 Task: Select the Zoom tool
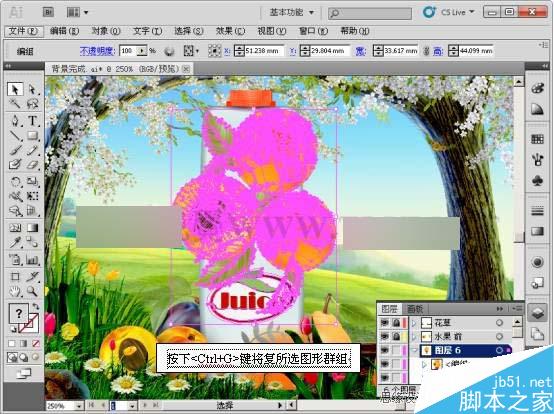click(x=33, y=291)
